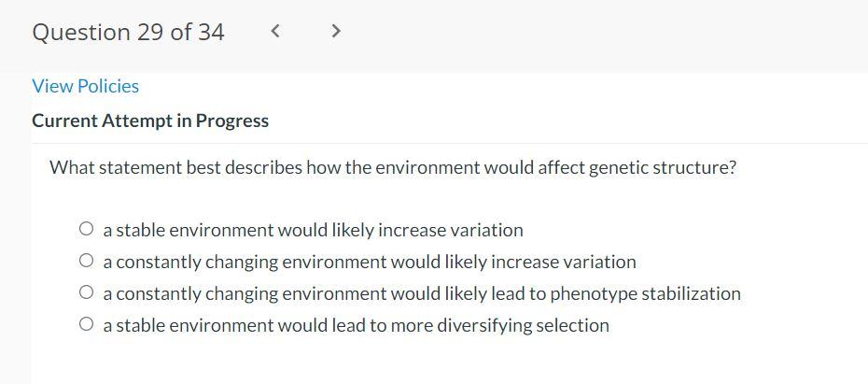Advance to the next question arrow

tap(336, 32)
